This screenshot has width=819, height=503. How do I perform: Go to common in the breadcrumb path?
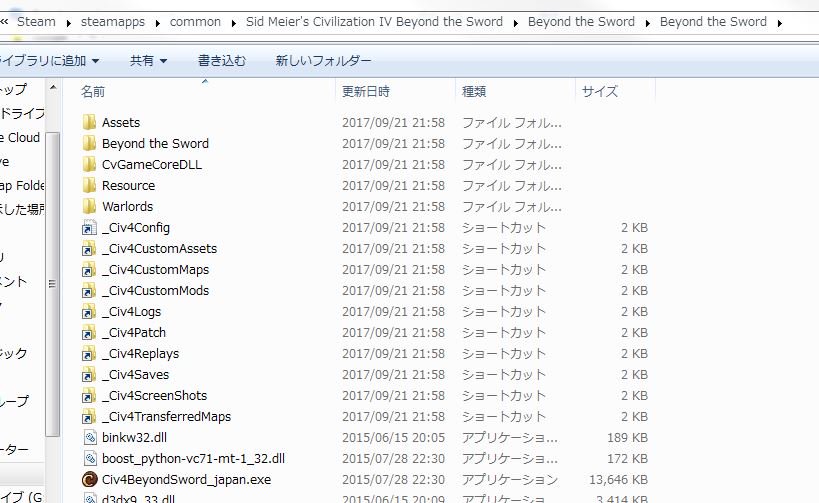pyautogui.click(x=195, y=22)
